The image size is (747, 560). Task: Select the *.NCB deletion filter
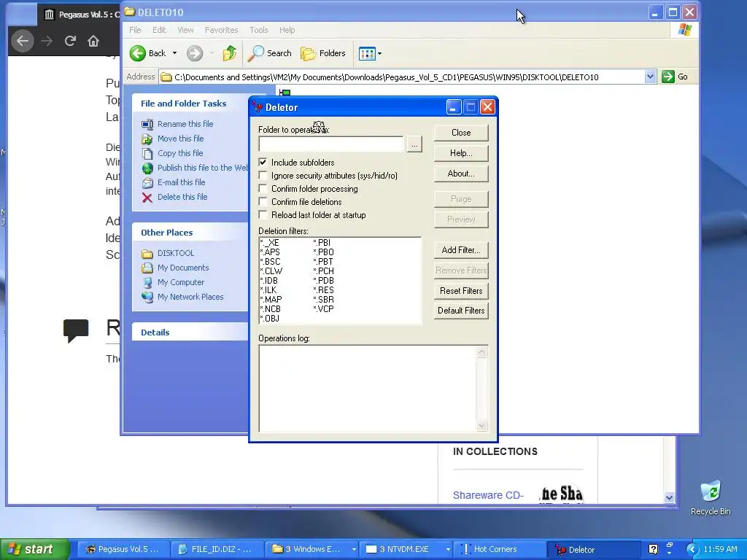click(x=270, y=309)
